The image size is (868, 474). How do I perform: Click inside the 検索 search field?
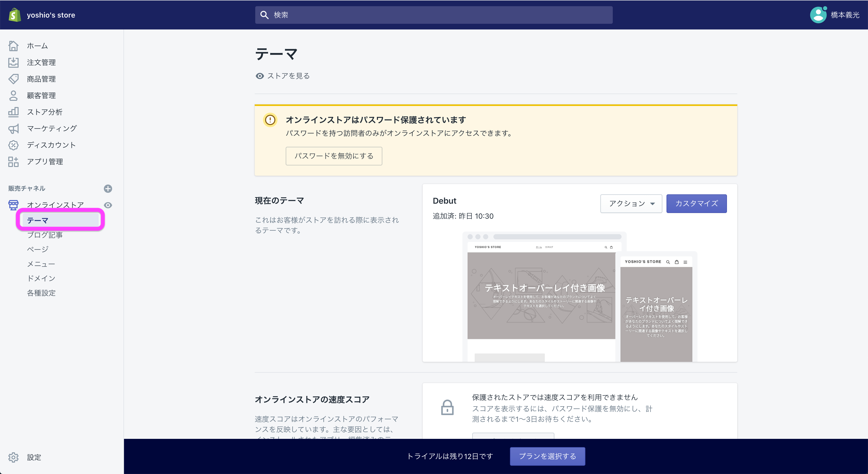[x=433, y=15]
